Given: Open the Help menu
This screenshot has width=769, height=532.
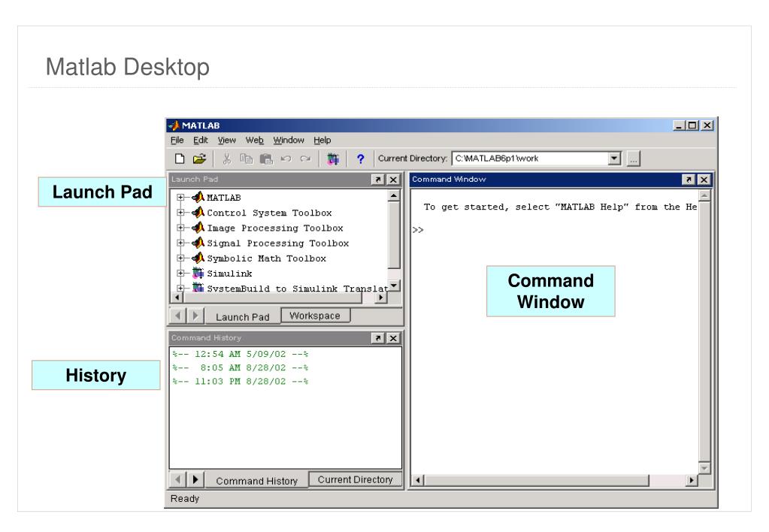Looking at the screenshot, I should [x=322, y=141].
